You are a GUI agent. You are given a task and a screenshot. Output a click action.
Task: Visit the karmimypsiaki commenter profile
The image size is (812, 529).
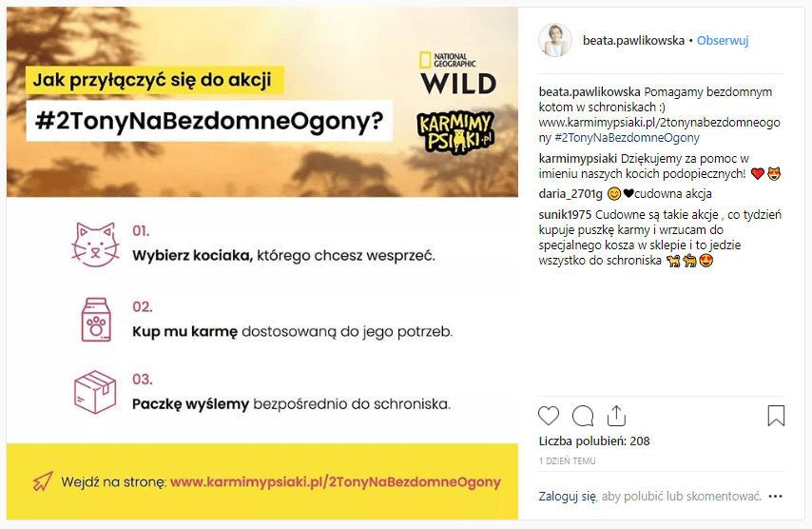(x=578, y=158)
